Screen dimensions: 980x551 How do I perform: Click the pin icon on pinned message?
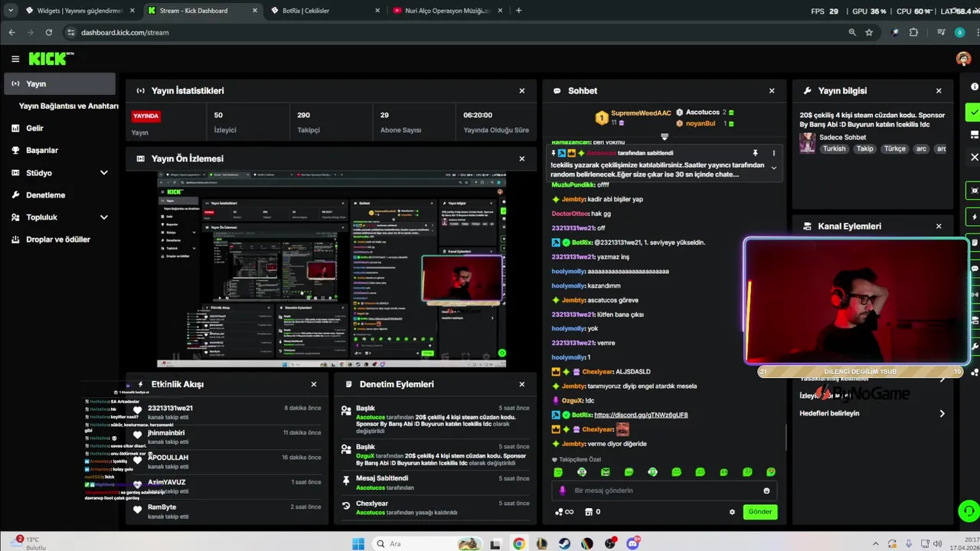pos(755,153)
